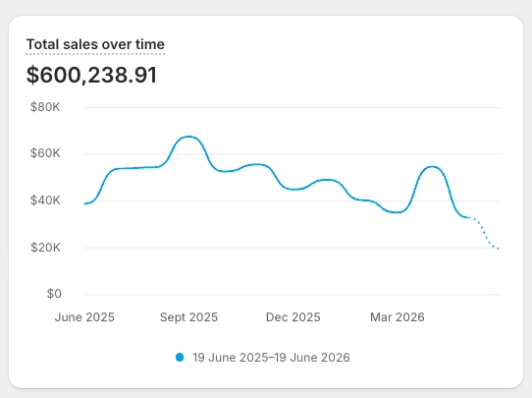The width and height of the screenshot is (532, 398).
Task: Select the June 2025 x-axis label
Action: [84, 317]
